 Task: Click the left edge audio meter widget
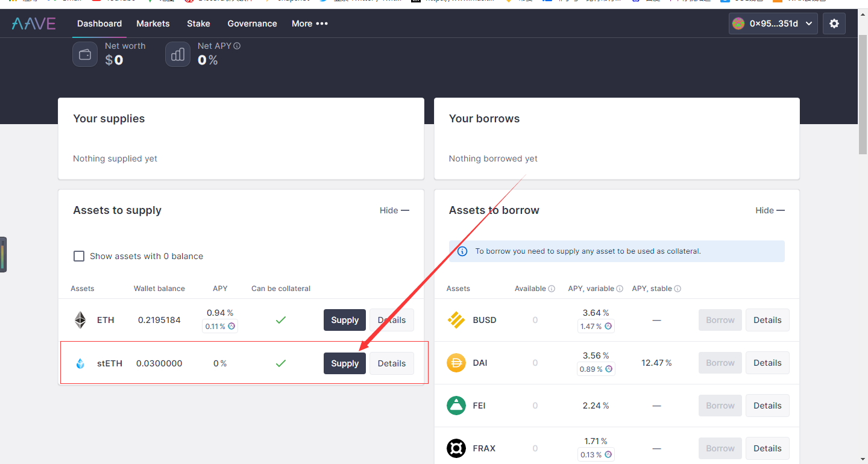coord(3,254)
